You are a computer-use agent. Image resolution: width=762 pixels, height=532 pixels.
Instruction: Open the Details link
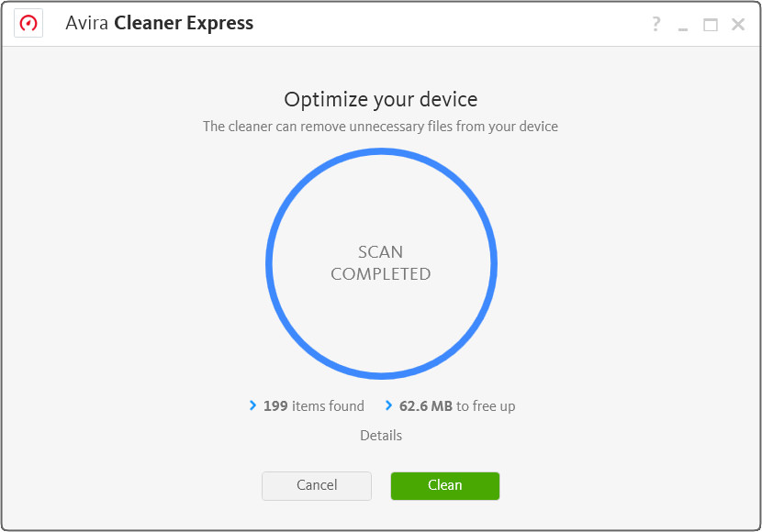click(381, 436)
